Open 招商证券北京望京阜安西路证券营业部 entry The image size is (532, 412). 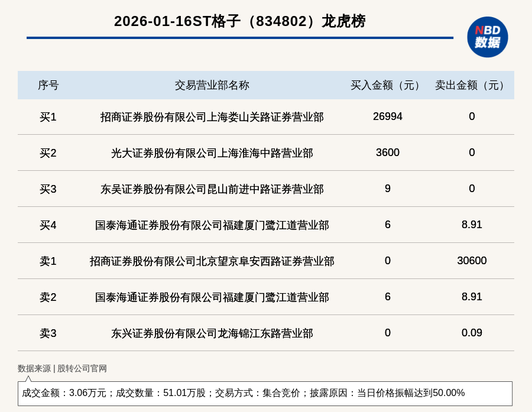point(212,261)
